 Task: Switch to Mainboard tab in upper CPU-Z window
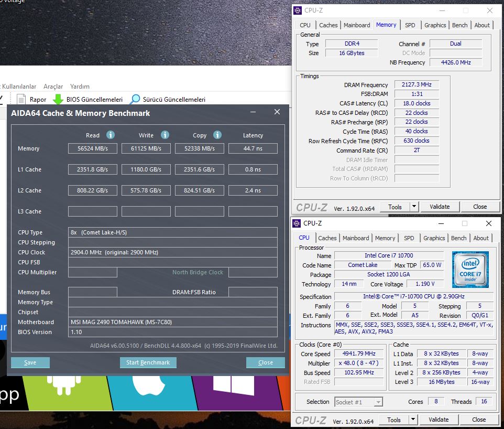[x=357, y=25]
